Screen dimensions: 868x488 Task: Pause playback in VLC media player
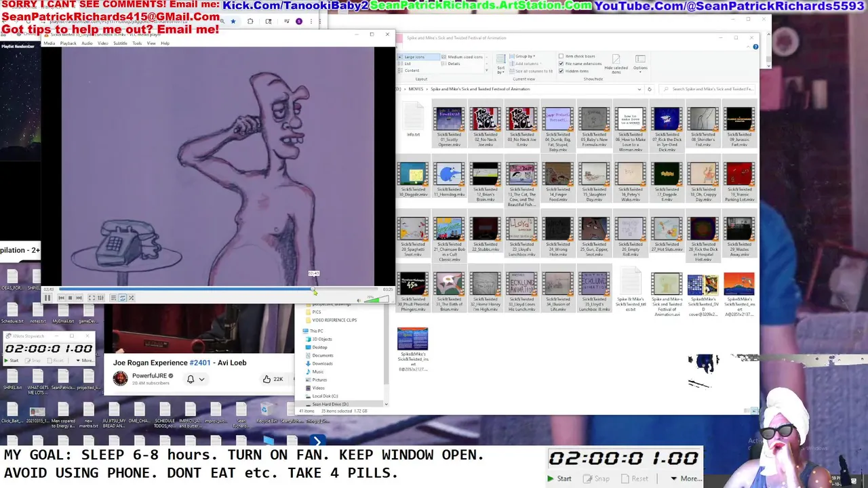47,298
